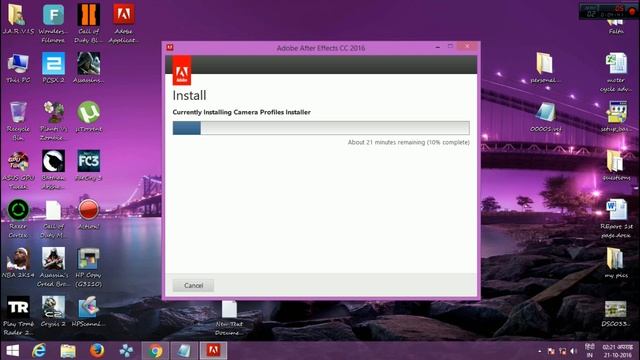
Task: Show hidden system tray icons
Action: [540, 351]
